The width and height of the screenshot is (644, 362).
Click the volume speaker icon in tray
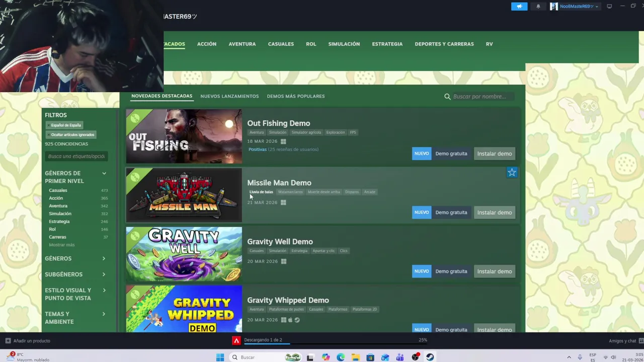point(613,357)
